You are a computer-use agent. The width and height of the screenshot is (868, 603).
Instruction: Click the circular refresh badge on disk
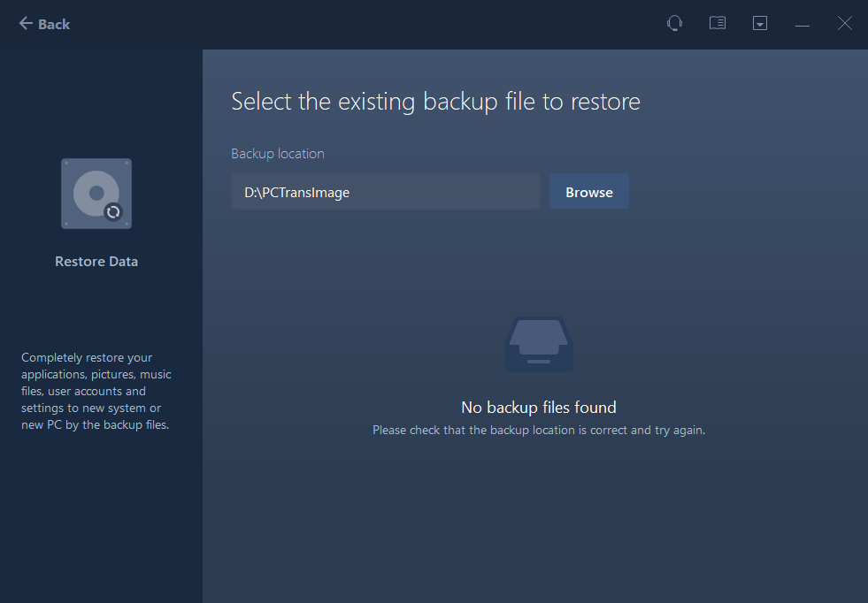tap(112, 211)
